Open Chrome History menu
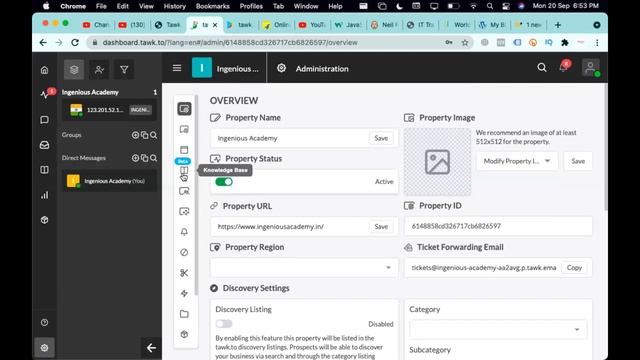The image size is (640, 360). (x=174, y=6)
